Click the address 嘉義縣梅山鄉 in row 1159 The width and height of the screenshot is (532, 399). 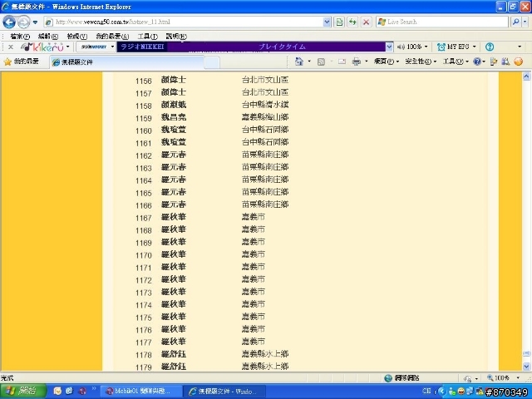[265, 117]
